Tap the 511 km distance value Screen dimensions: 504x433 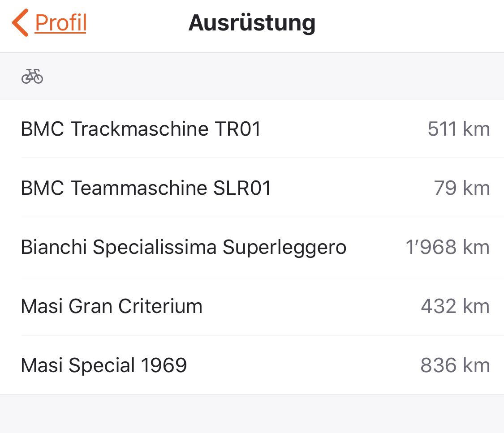458,129
